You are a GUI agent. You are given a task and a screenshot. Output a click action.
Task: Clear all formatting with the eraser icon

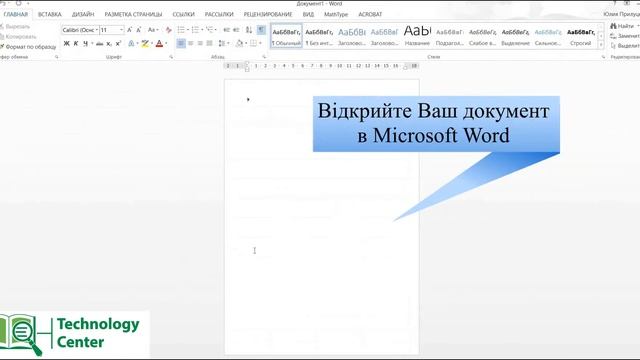point(168,30)
